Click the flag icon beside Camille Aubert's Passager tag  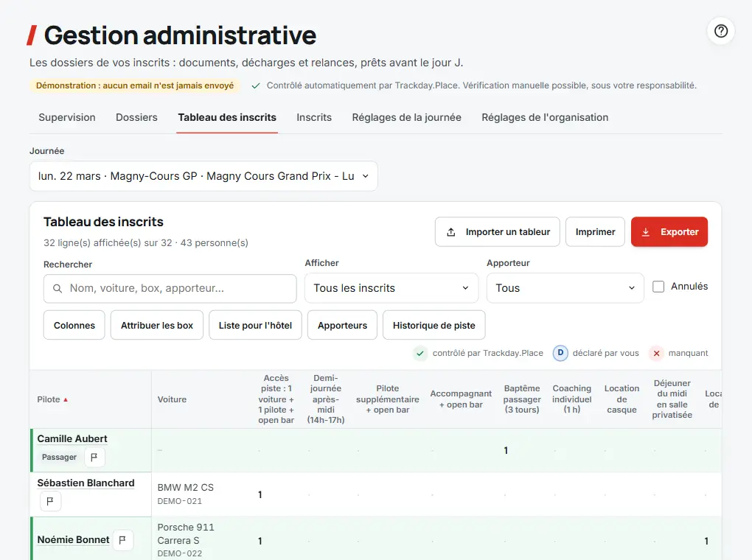coord(94,457)
